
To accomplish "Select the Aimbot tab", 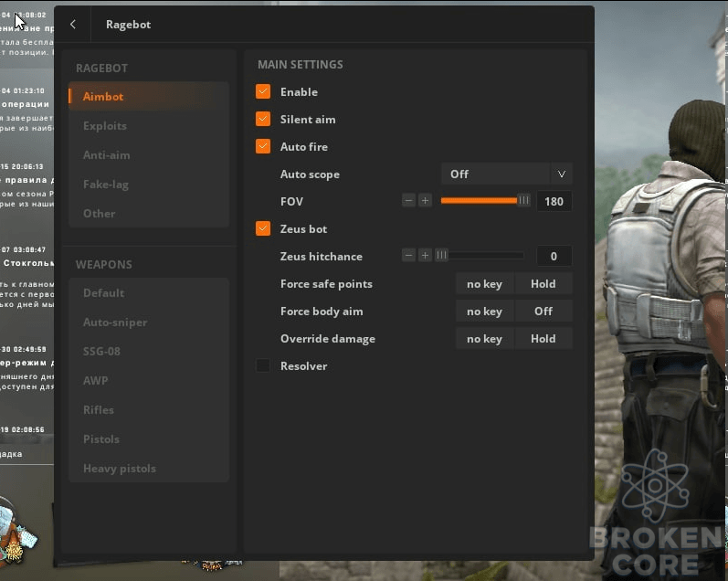I will tap(149, 97).
